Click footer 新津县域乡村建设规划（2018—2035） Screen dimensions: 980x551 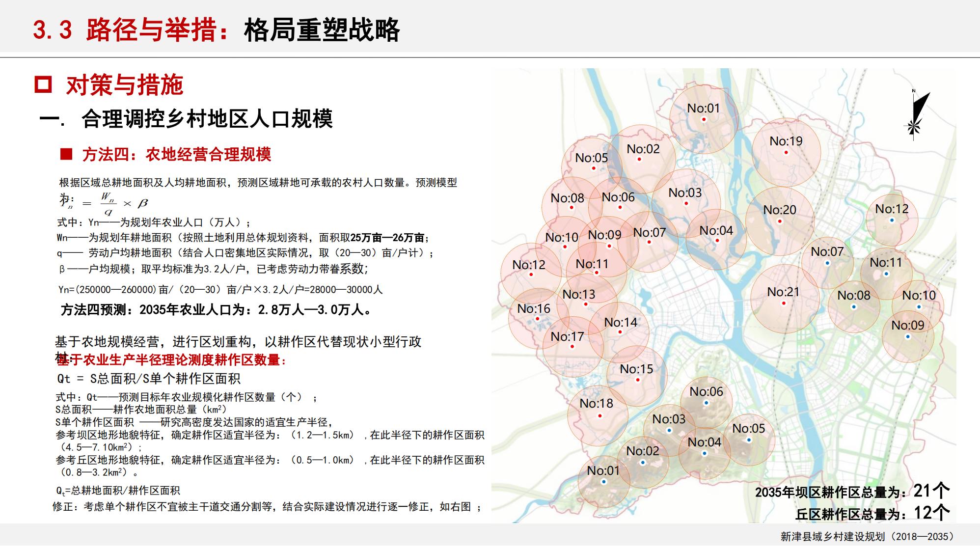tap(867, 537)
